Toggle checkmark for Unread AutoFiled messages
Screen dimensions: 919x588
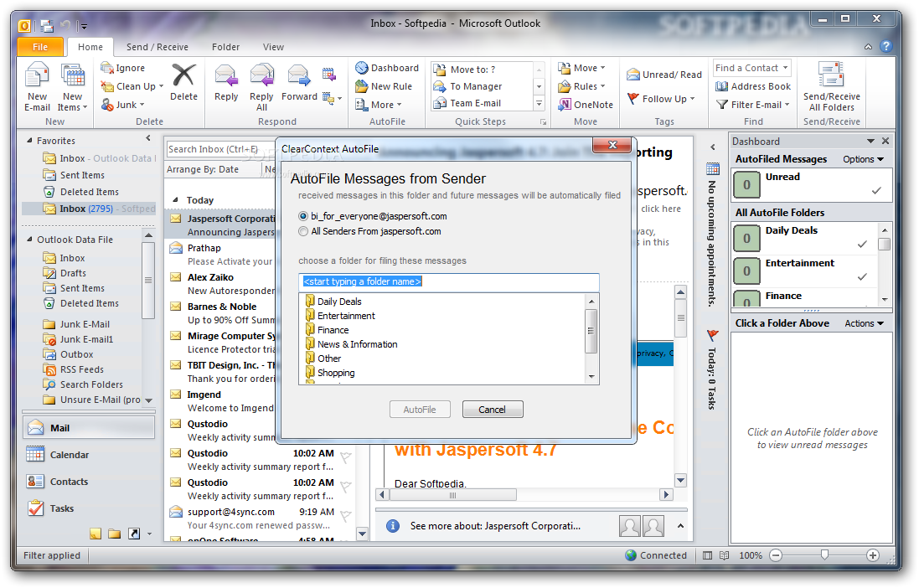coord(876,190)
